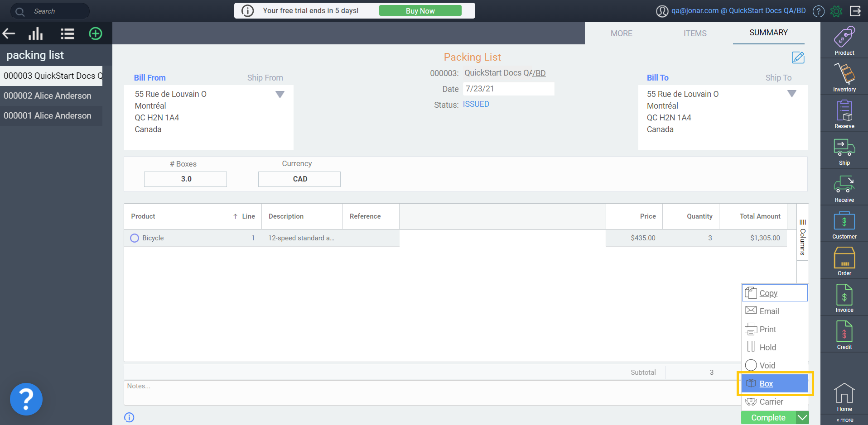Expand the Bill From address dropdown
The height and width of the screenshot is (425, 868).
click(280, 94)
